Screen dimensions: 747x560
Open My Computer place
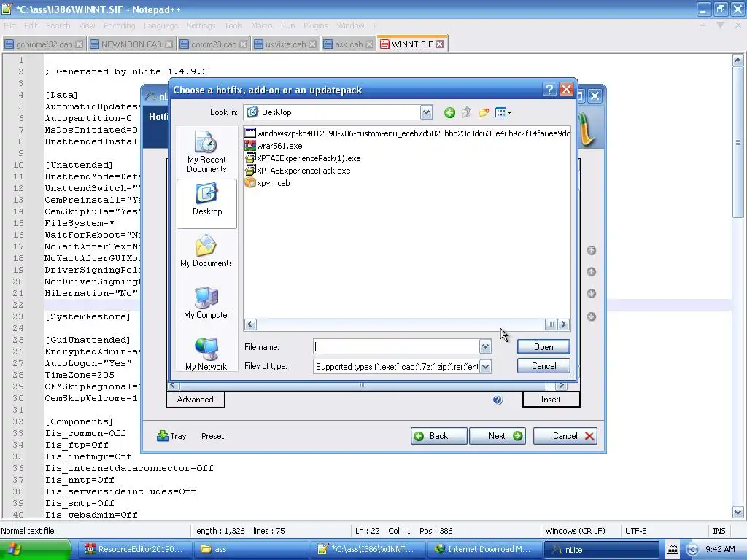point(206,303)
